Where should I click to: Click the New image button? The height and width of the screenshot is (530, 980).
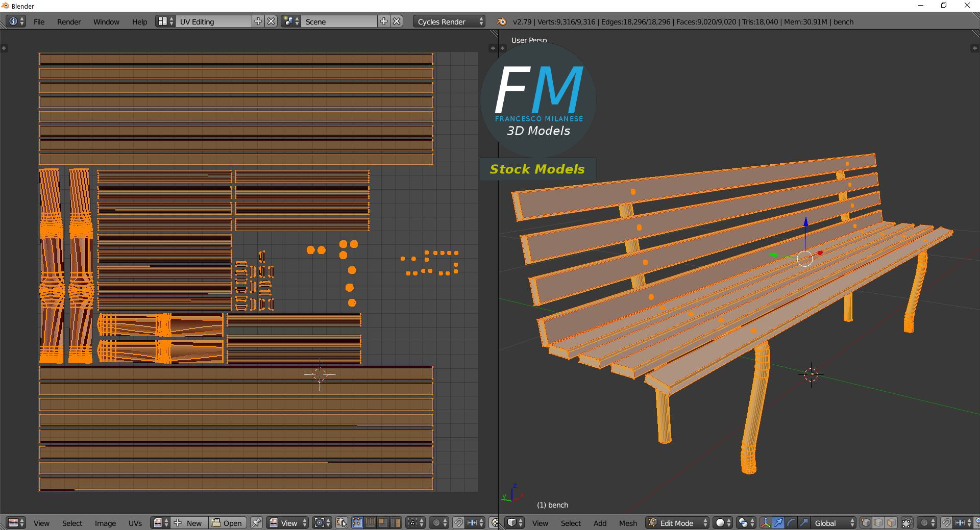click(x=189, y=523)
